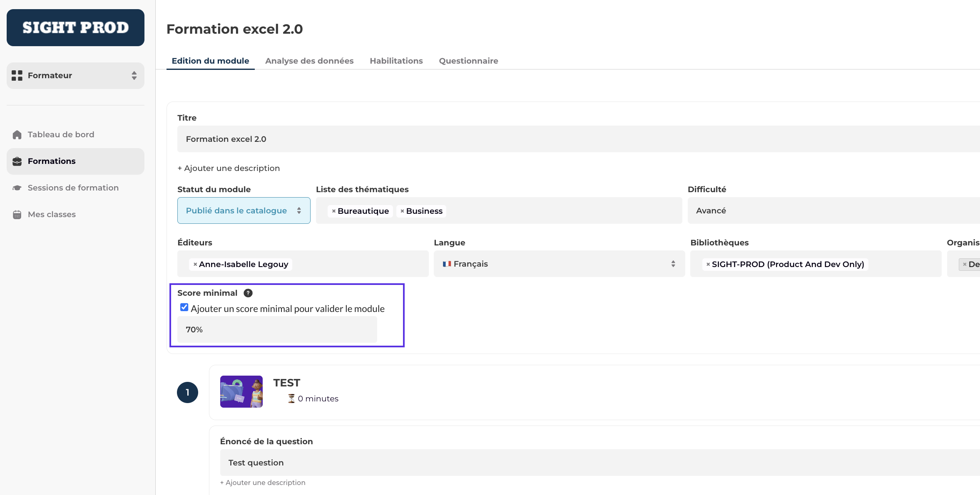Open the Formateur role selector
The width and height of the screenshot is (980, 495).
tap(75, 76)
